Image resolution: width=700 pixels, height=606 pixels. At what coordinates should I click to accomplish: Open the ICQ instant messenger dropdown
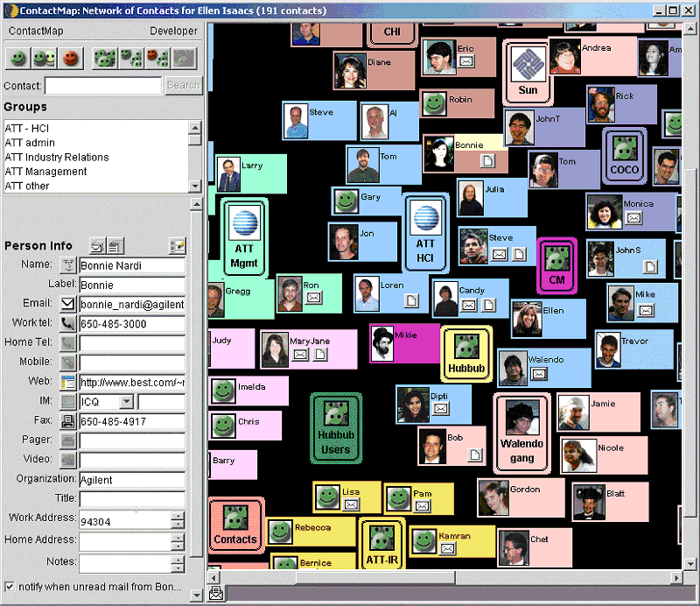(125, 402)
